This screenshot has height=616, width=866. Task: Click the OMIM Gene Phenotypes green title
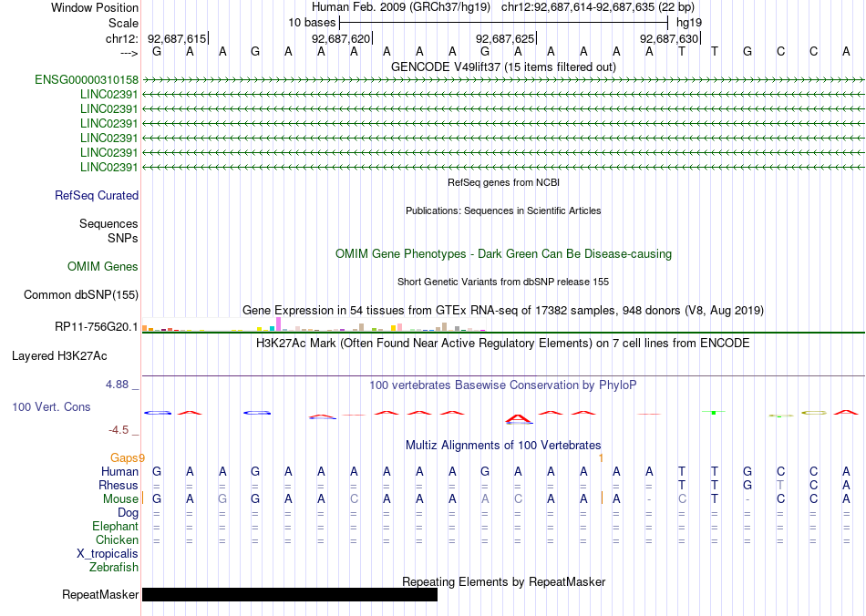504,254
